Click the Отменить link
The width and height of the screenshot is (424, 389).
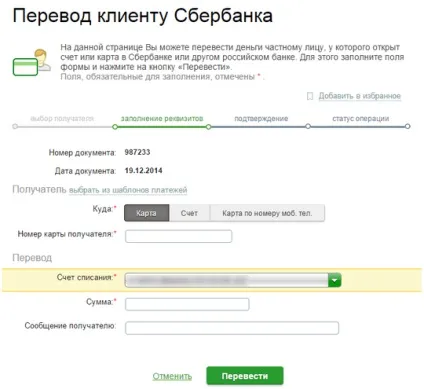(172, 376)
